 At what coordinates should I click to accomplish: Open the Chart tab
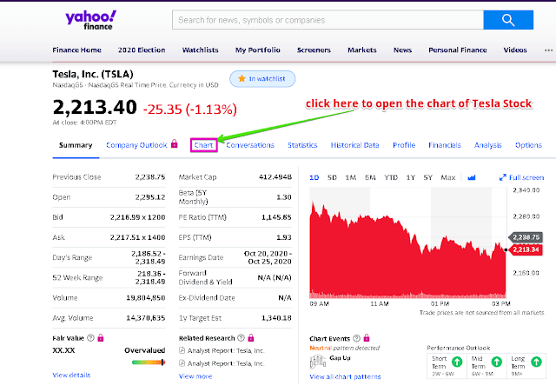point(203,145)
